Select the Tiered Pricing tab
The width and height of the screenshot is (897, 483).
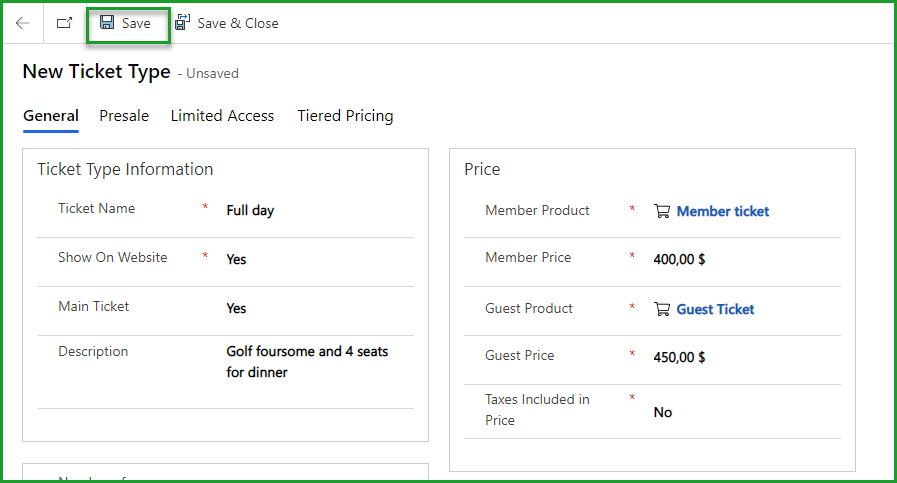345,116
